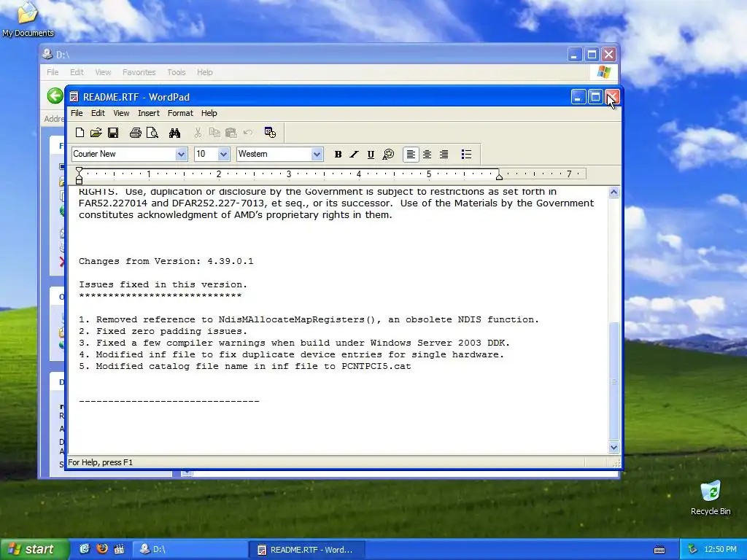Select the Recycle Bin desktop icon
This screenshot has width=747, height=560.
click(x=711, y=498)
